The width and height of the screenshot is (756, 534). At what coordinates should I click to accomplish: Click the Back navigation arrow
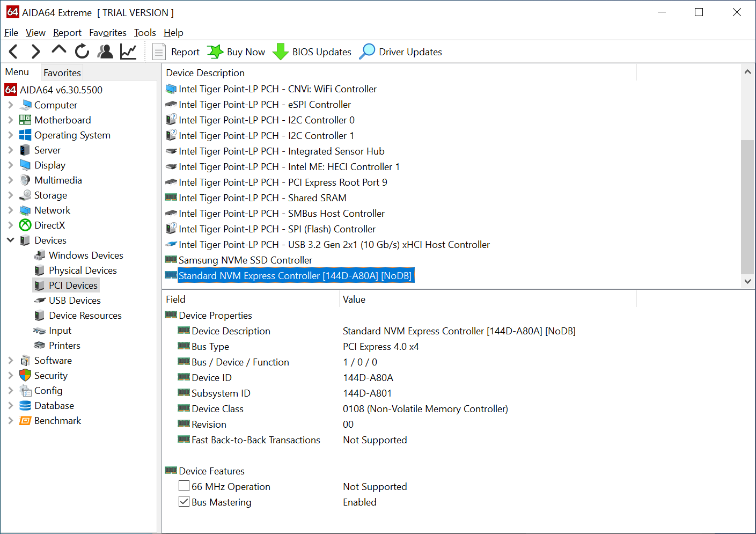13,52
